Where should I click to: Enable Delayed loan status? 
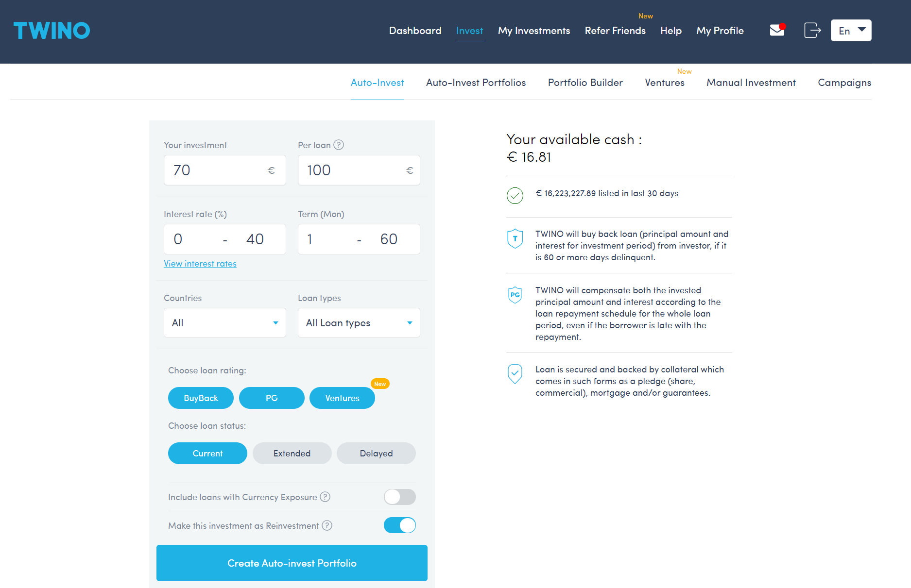coord(376,453)
